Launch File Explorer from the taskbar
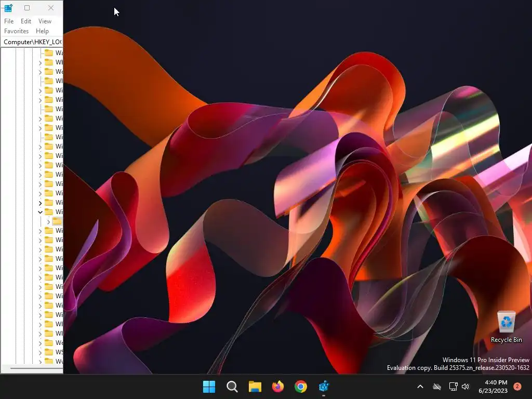Image resolution: width=532 pixels, height=399 pixels. (255, 387)
